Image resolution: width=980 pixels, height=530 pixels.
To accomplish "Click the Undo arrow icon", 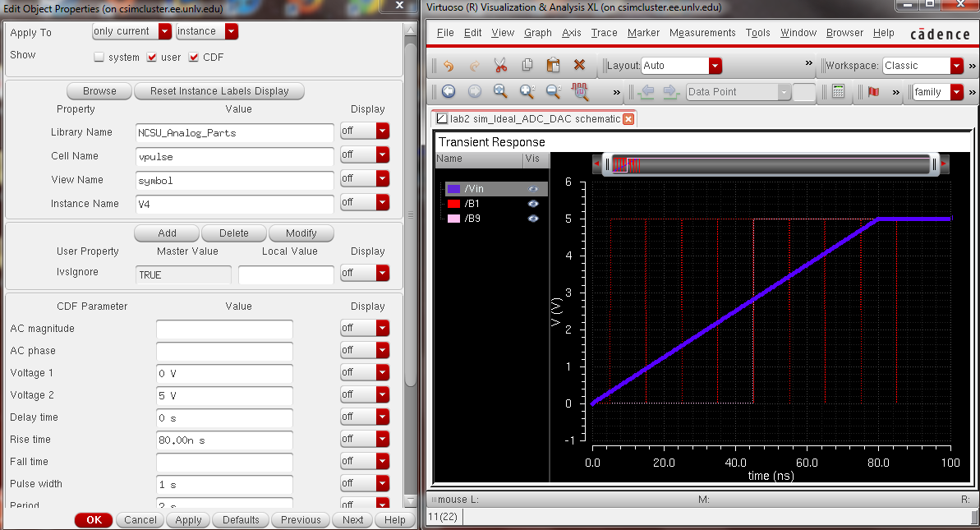I will (449, 66).
